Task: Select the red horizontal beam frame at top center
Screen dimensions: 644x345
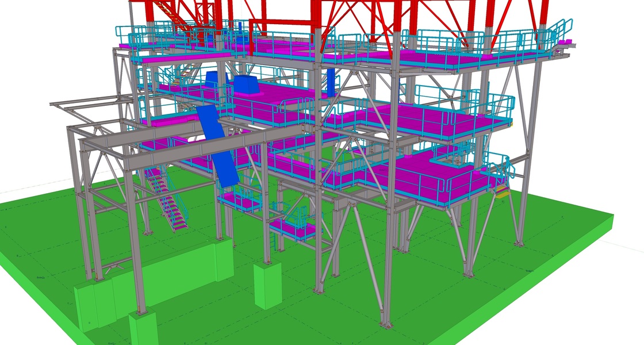Action: 282,22
